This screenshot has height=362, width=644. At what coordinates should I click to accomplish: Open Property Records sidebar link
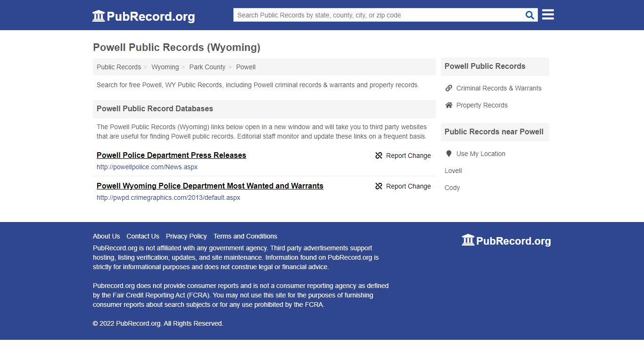[482, 105]
